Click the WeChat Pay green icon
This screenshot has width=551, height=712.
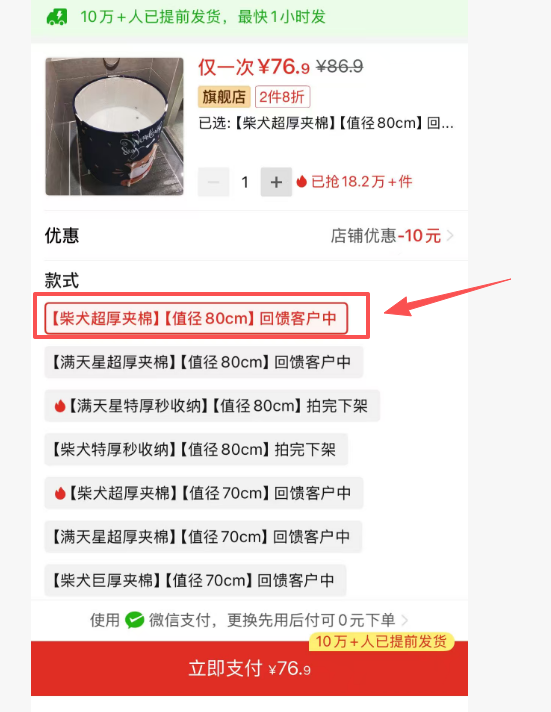[x=134, y=620]
